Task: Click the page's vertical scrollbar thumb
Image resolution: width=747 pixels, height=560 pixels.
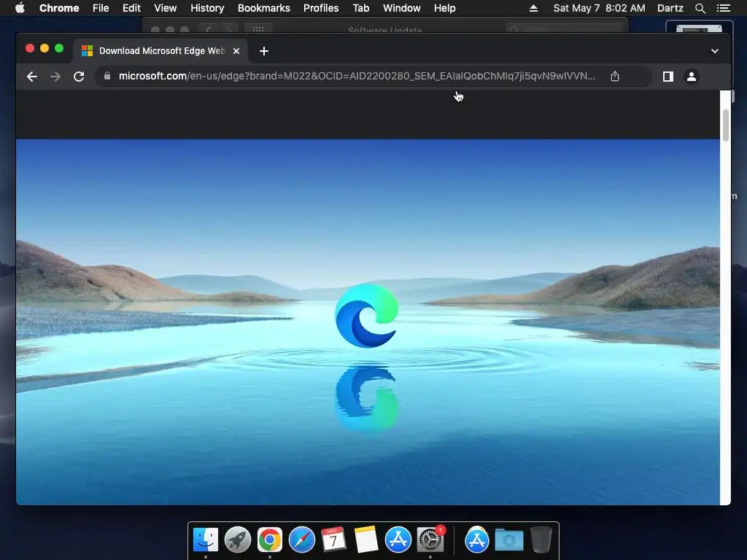Action: (726, 125)
